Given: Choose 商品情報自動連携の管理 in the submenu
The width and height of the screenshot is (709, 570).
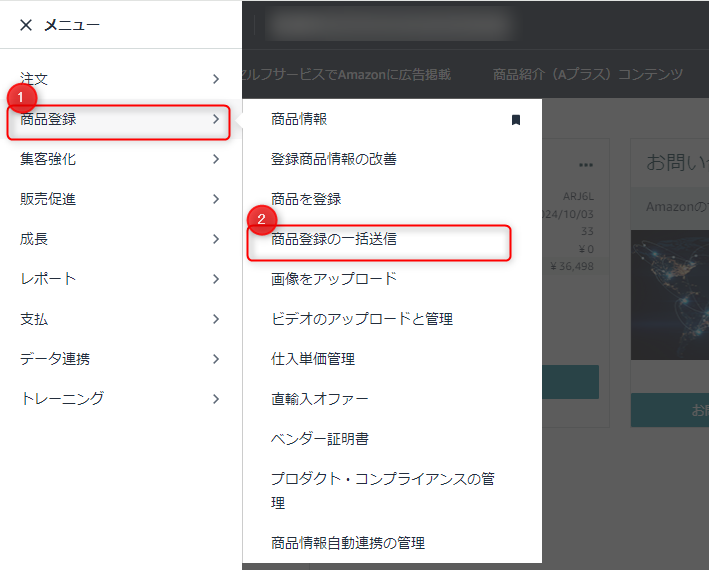Looking at the screenshot, I should click(348, 543).
